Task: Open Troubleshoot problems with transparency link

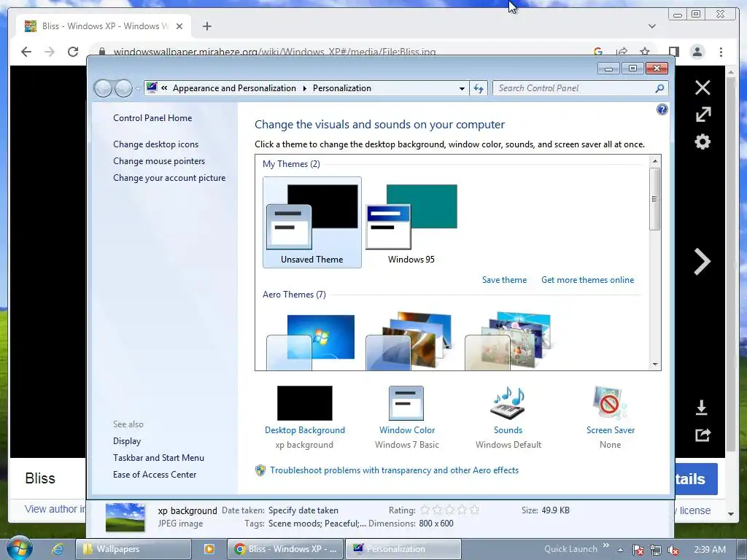Action: click(x=394, y=470)
